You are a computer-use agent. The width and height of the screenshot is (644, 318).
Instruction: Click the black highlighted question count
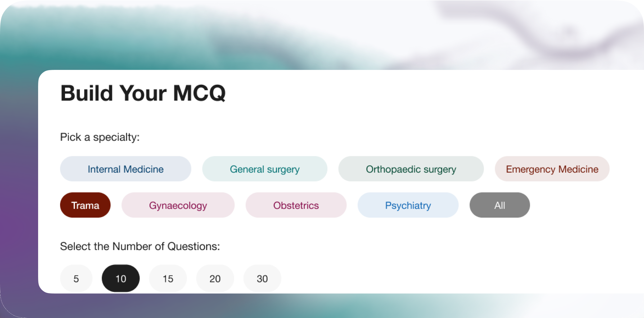pyautogui.click(x=121, y=279)
